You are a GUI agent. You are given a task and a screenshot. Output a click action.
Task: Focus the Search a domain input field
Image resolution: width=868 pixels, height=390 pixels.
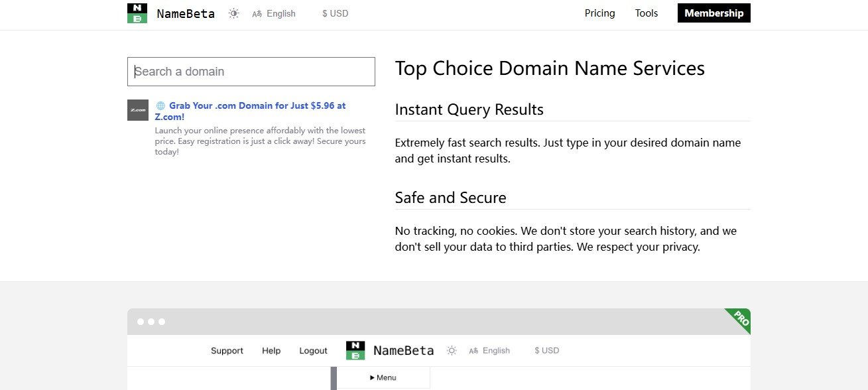coord(251,72)
